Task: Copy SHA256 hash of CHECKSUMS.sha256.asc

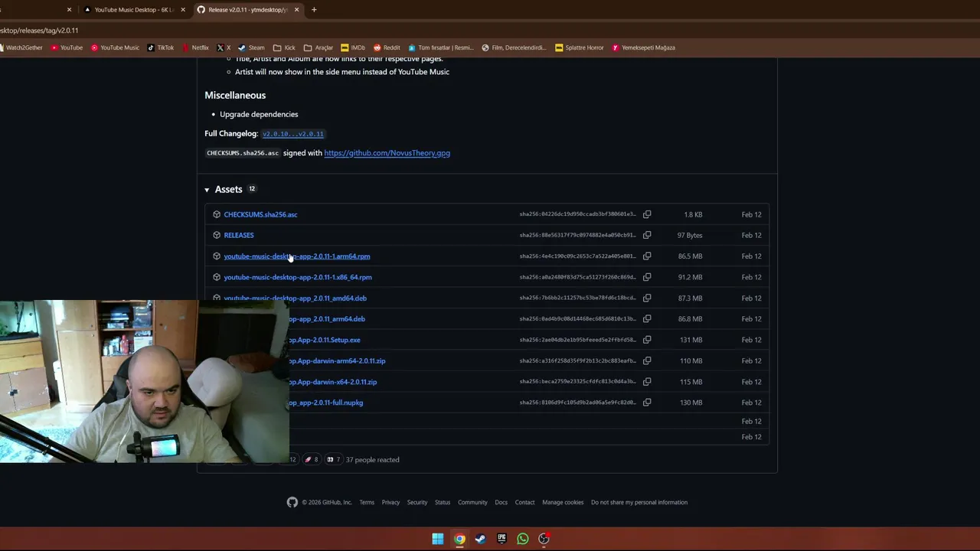Action: (x=647, y=214)
